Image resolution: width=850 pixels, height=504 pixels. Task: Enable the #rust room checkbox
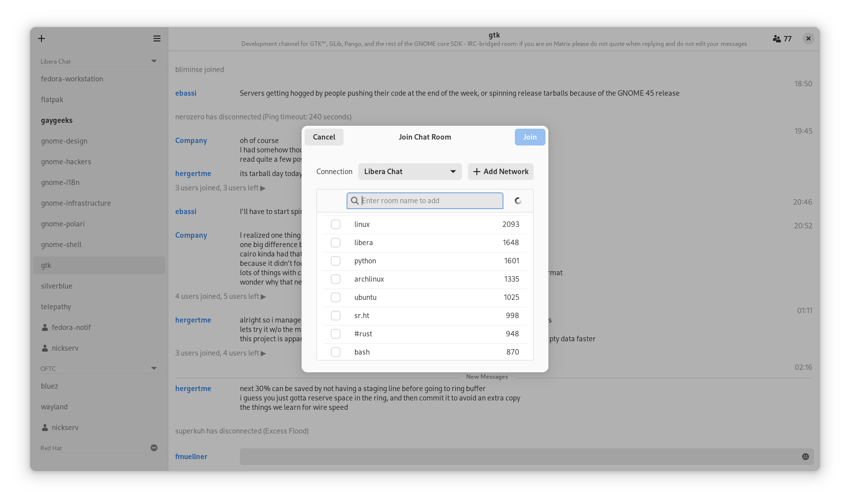[x=336, y=334]
